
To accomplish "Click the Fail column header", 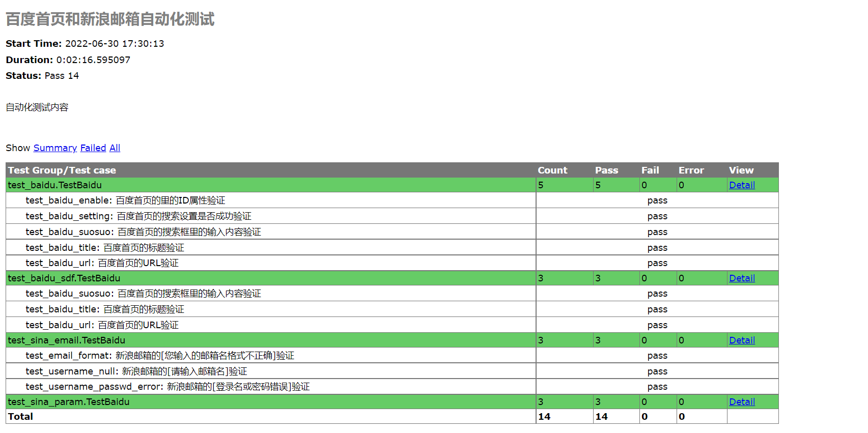I will tap(650, 170).
